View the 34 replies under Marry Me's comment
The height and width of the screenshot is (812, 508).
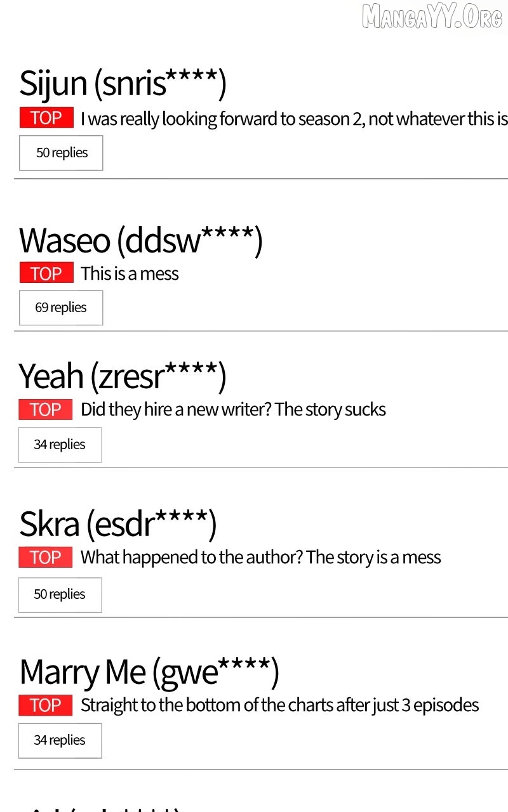point(60,740)
